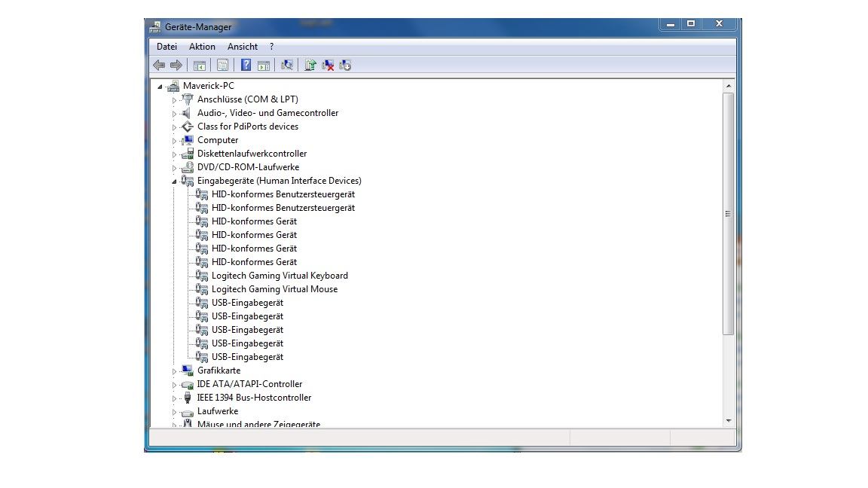
Task: Expand the Computer category
Action: point(174,141)
